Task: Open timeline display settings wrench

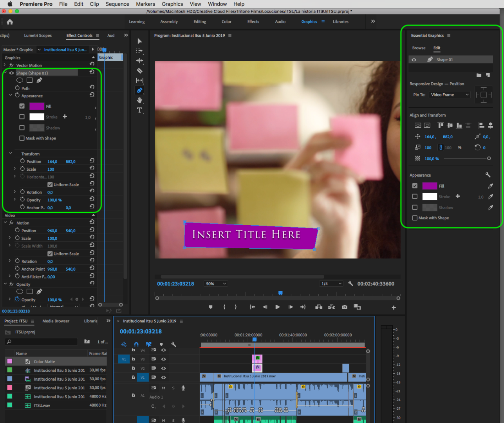Action: pos(173,344)
